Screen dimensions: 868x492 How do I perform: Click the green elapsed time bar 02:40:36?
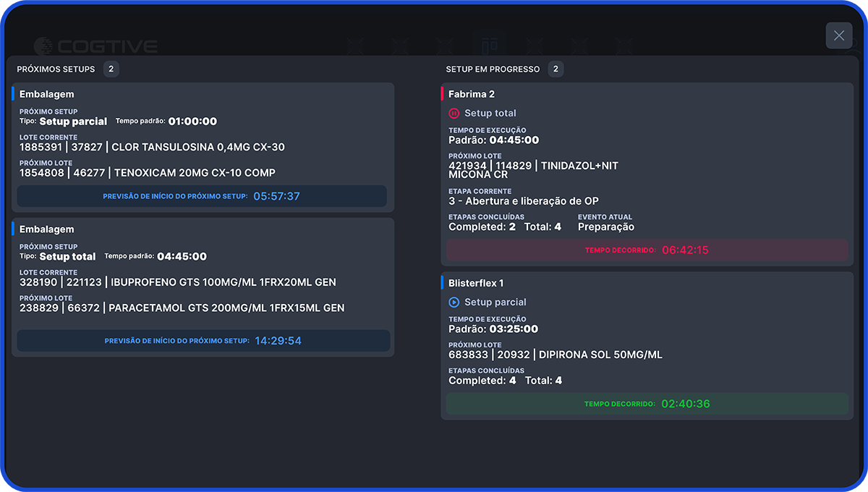(x=647, y=404)
